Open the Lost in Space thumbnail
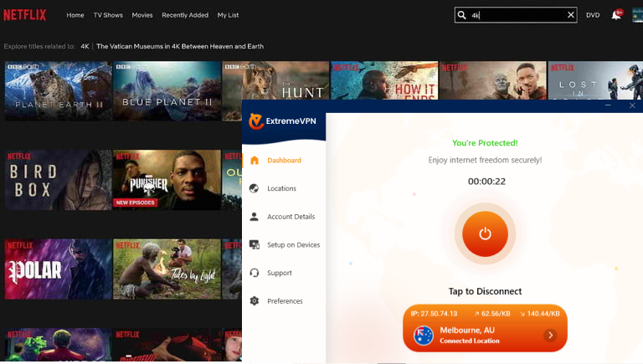 (595, 80)
